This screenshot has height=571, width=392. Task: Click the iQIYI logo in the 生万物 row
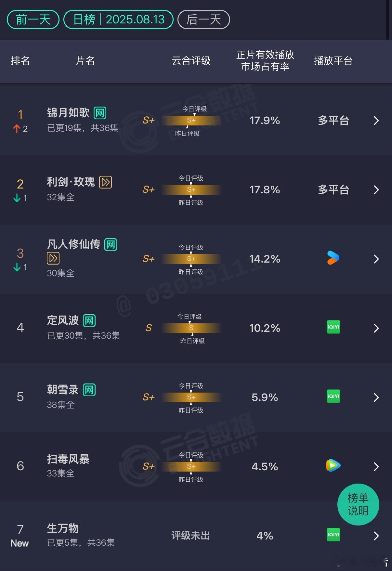click(x=333, y=535)
